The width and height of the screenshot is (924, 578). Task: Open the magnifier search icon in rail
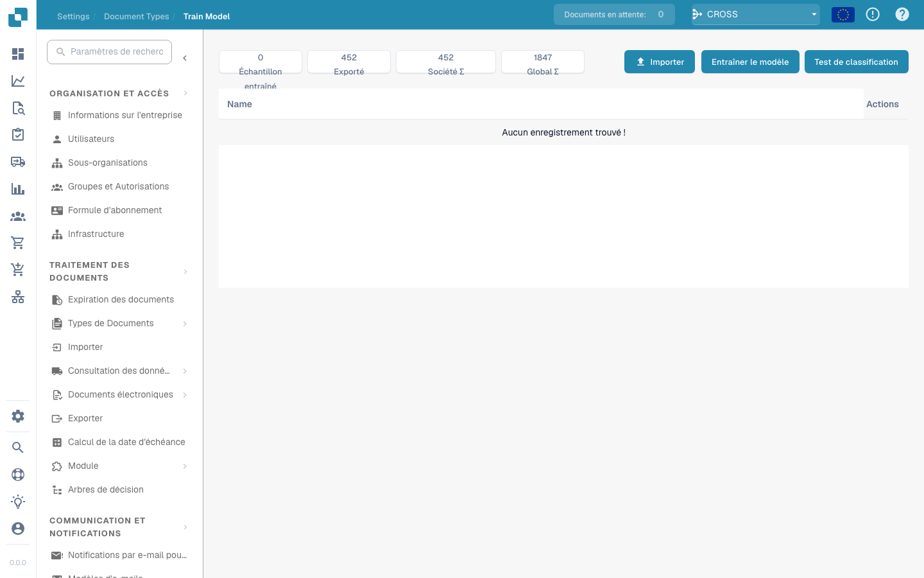point(18,448)
